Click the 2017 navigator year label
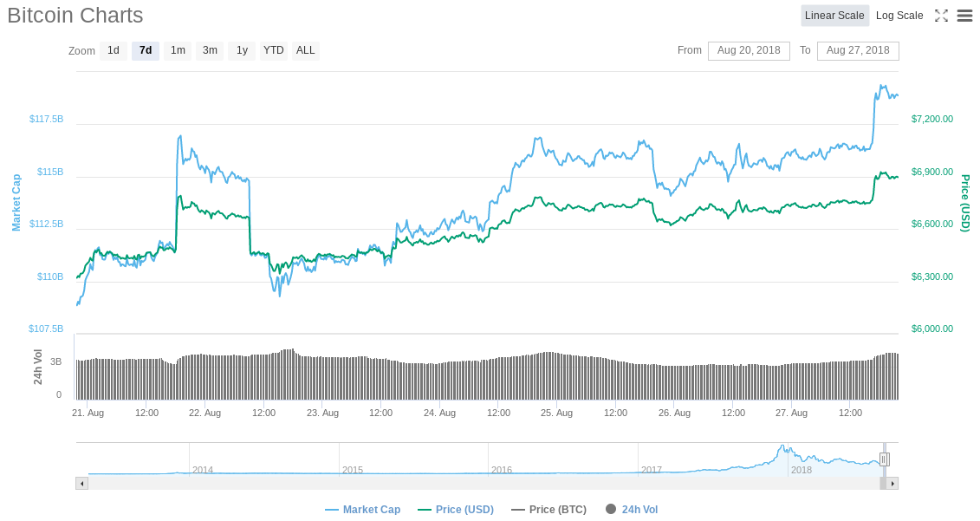 [652, 470]
